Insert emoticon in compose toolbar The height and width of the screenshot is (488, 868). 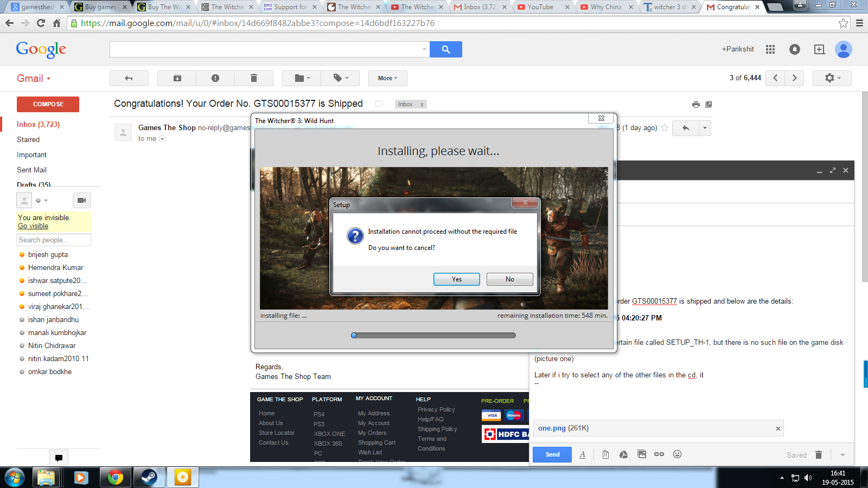(x=677, y=454)
